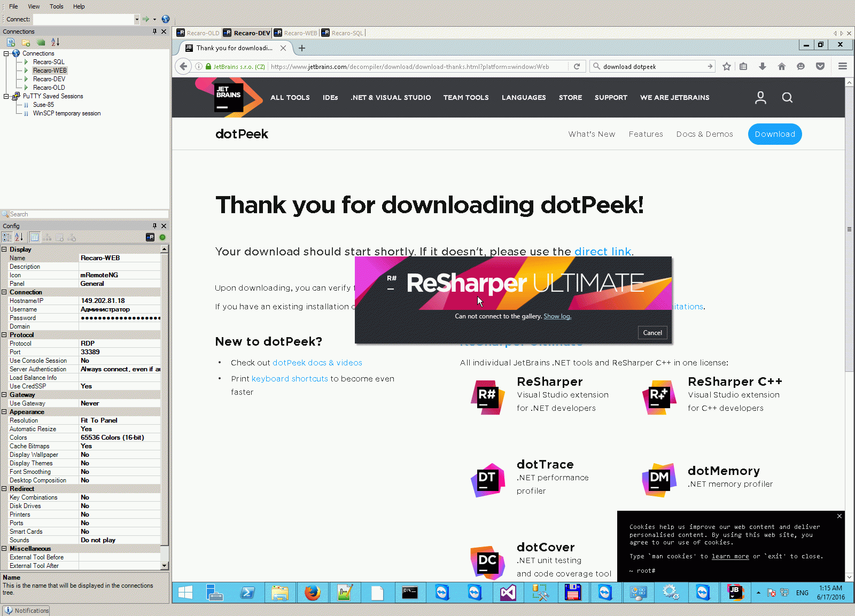Open the Help menu
This screenshot has height=616, width=855.
point(79,6)
